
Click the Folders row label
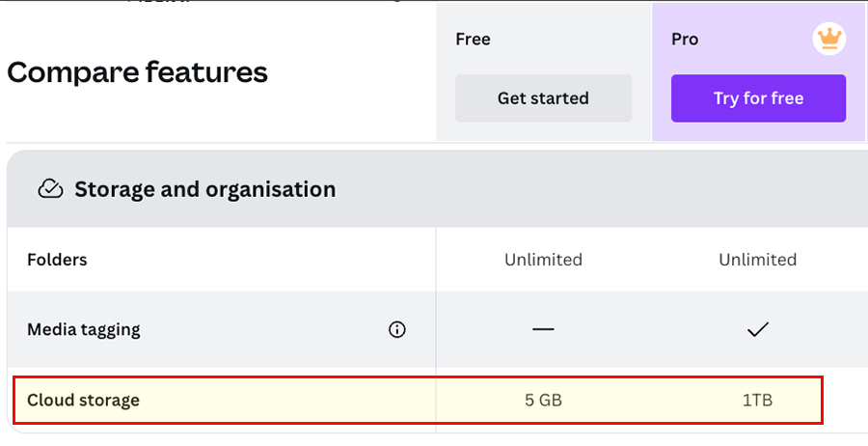pos(57,260)
